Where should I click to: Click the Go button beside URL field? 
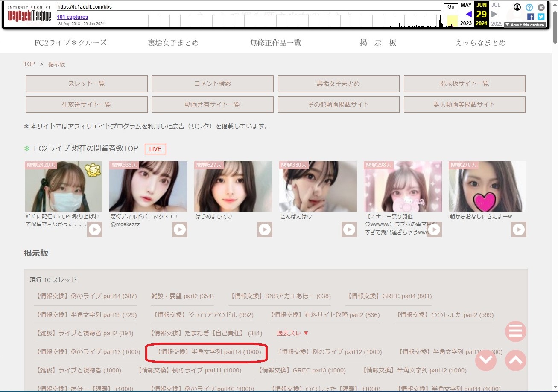(x=450, y=7)
